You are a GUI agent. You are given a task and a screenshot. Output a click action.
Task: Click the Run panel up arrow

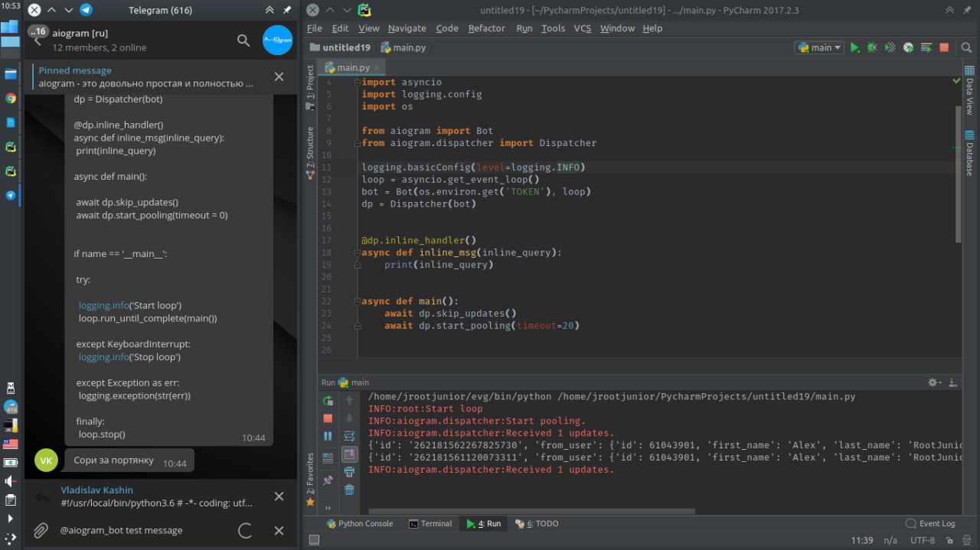tap(349, 401)
